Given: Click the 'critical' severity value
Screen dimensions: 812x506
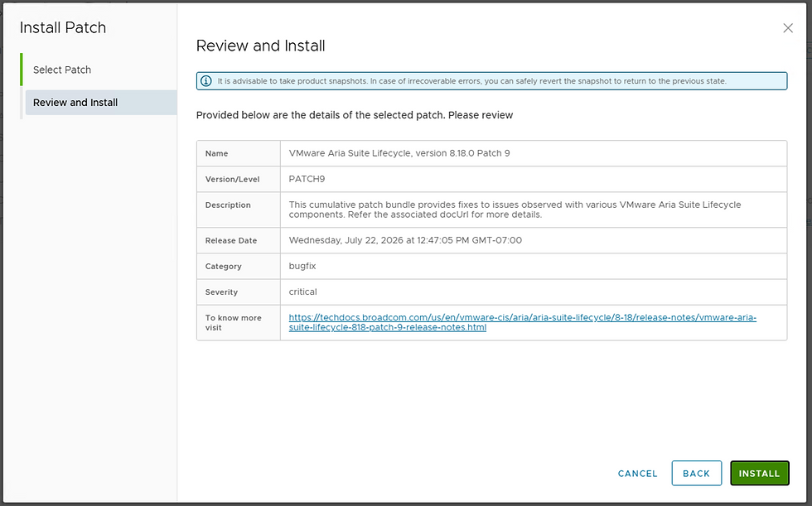Looking at the screenshot, I should tap(303, 292).
